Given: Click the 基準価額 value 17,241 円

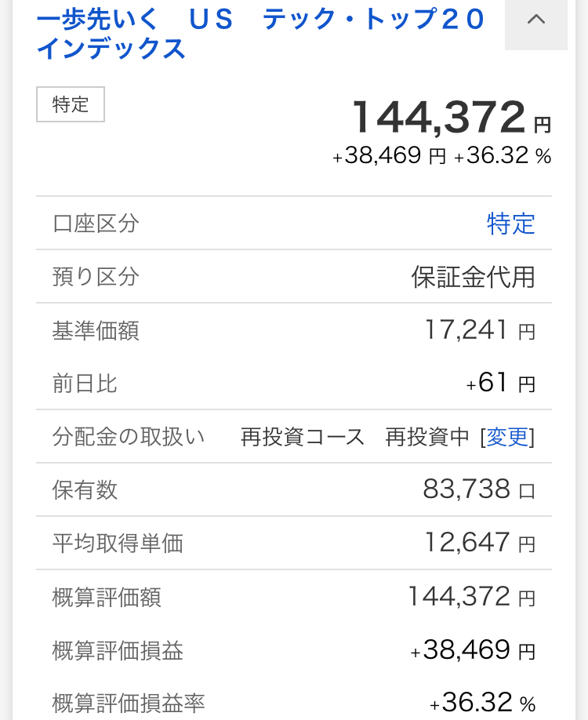Looking at the screenshot, I should point(479,330).
